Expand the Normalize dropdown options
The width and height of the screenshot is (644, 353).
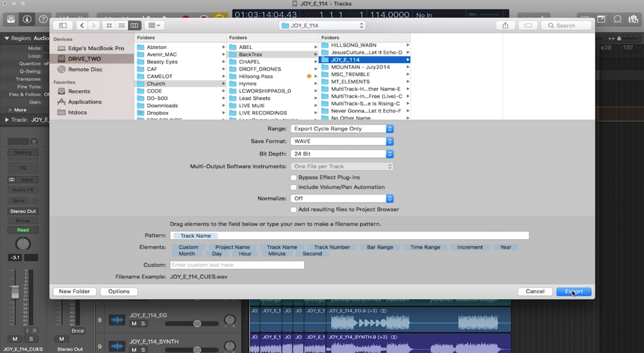coord(389,198)
